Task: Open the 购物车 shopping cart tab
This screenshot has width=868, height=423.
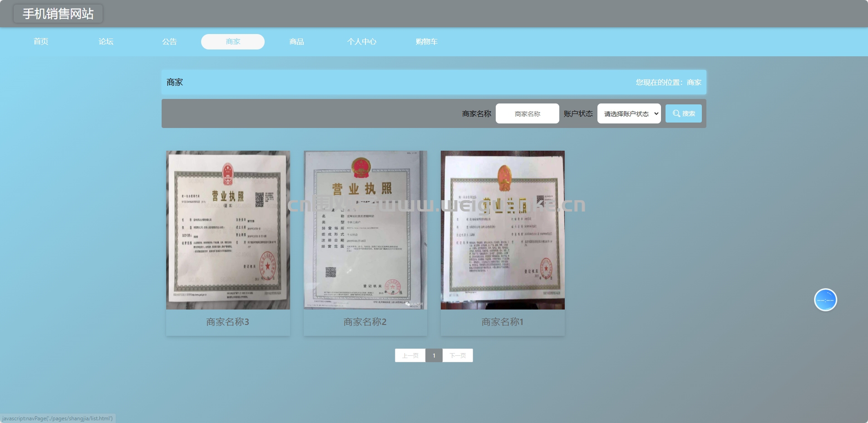Action: pyautogui.click(x=426, y=42)
